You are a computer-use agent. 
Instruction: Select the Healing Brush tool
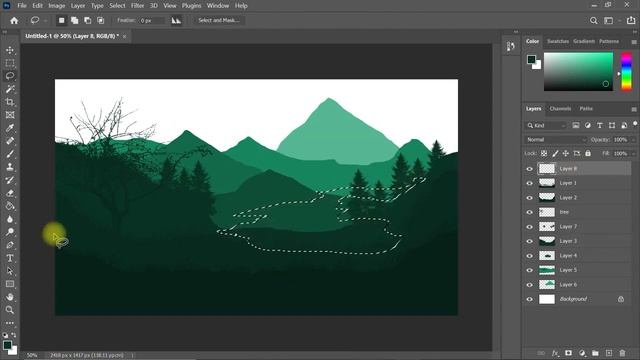[x=10, y=141]
